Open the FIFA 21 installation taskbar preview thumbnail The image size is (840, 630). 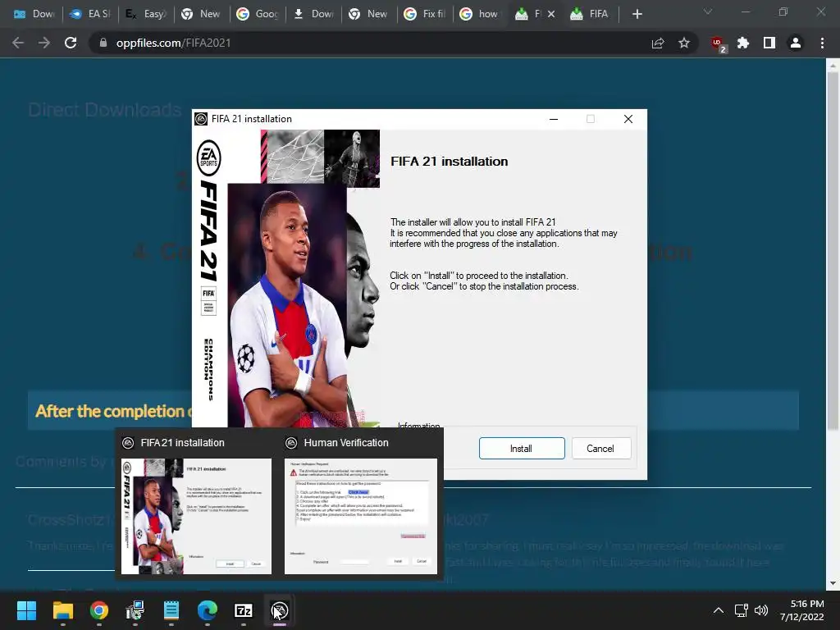196,516
